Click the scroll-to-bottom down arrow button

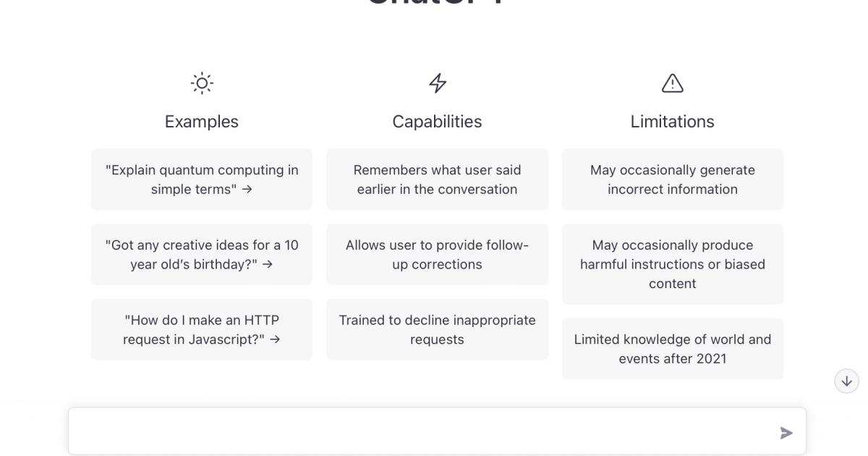point(846,381)
